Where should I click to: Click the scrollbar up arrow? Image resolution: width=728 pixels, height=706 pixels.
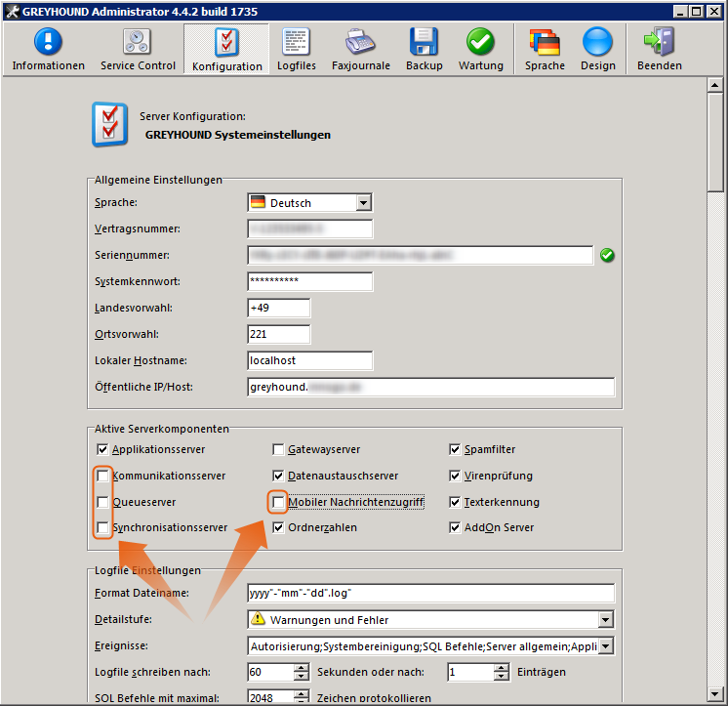[714, 85]
